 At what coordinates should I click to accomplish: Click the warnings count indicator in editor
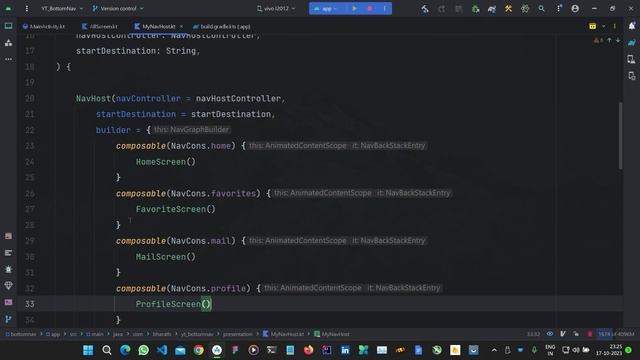click(598, 40)
